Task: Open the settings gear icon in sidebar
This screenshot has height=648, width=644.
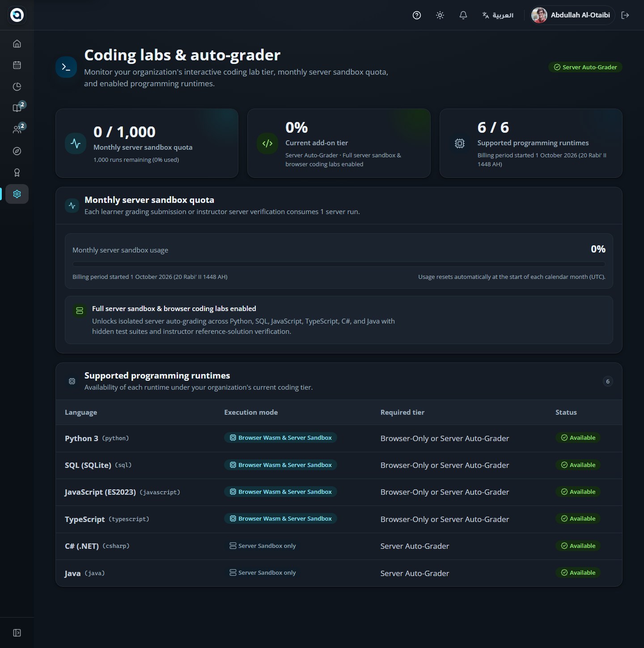Action: [x=17, y=194]
